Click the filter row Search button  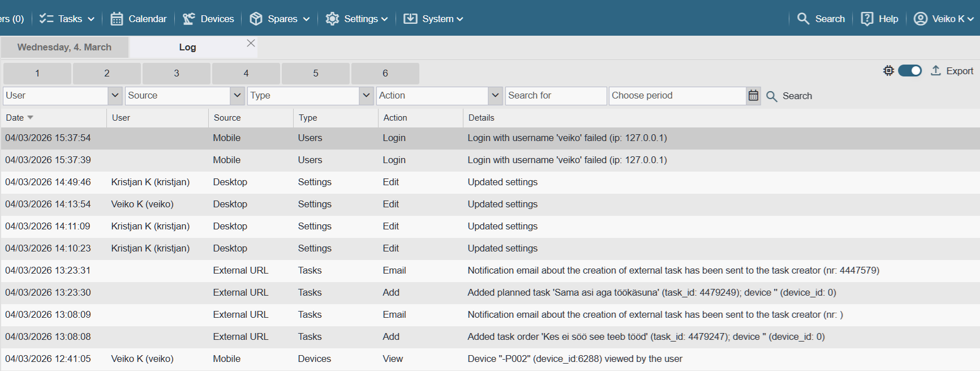tap(789, 96)
